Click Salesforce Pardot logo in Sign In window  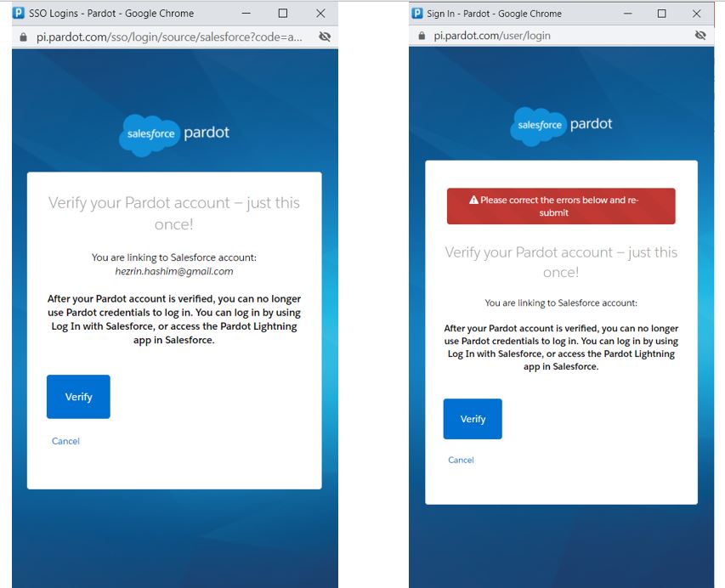pos(561,127)
